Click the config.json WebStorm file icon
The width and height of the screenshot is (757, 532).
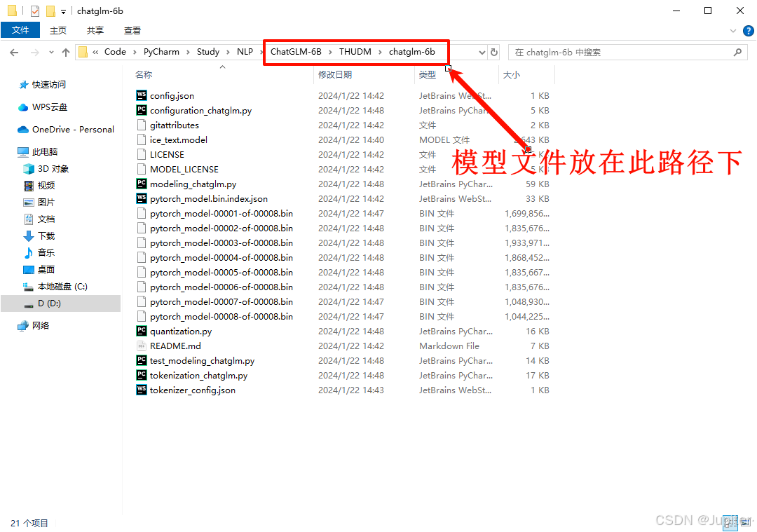click(142, 95)
